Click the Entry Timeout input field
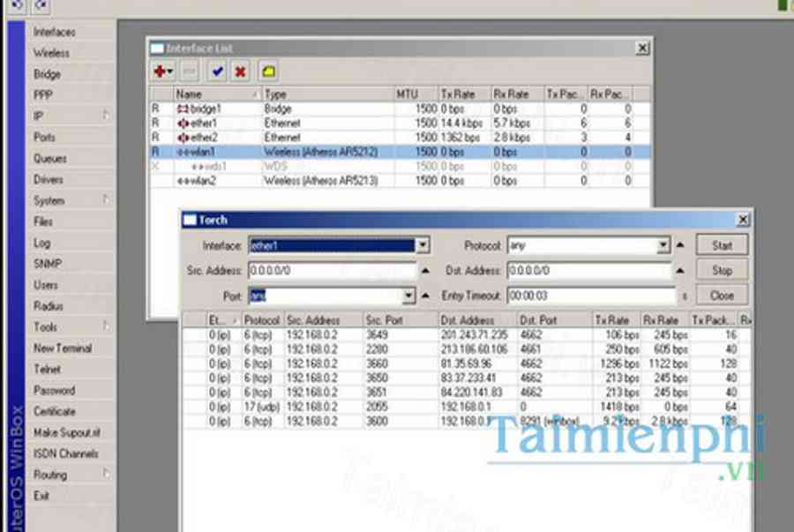 pos(591,296)
